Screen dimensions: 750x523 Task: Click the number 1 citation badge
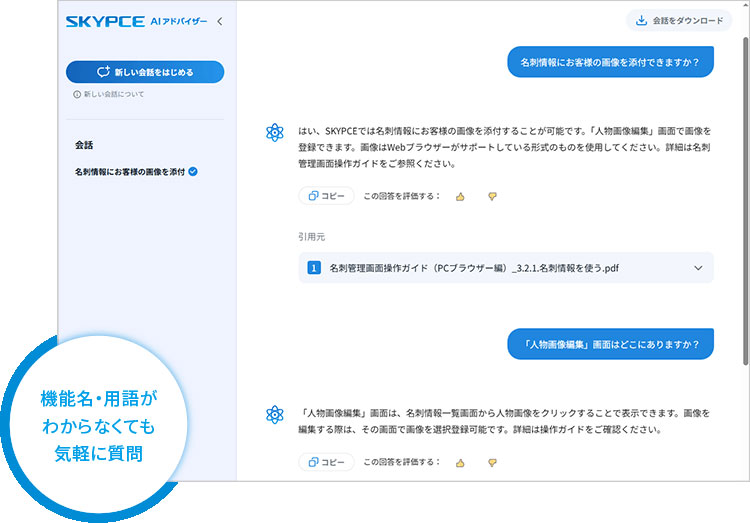point(314,268)
